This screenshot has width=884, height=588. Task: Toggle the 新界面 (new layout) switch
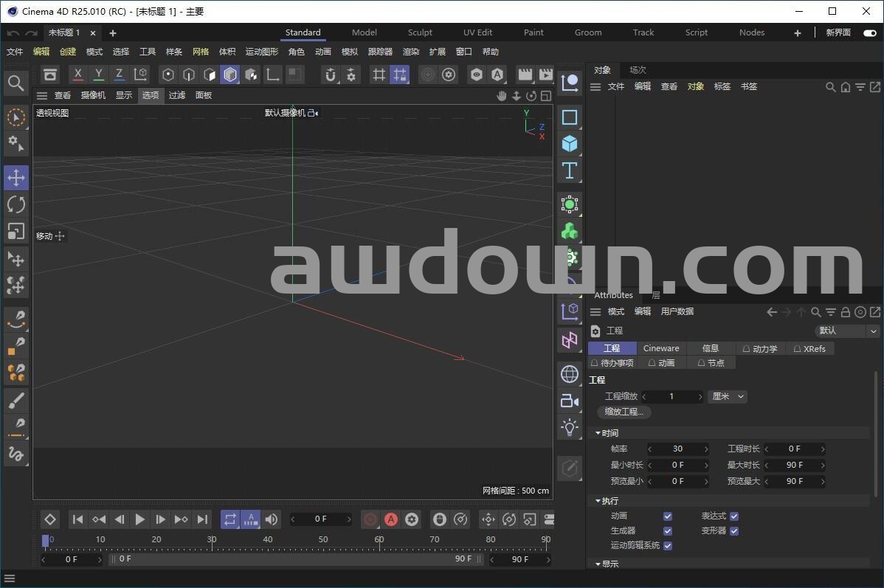(x=869, y=33)
